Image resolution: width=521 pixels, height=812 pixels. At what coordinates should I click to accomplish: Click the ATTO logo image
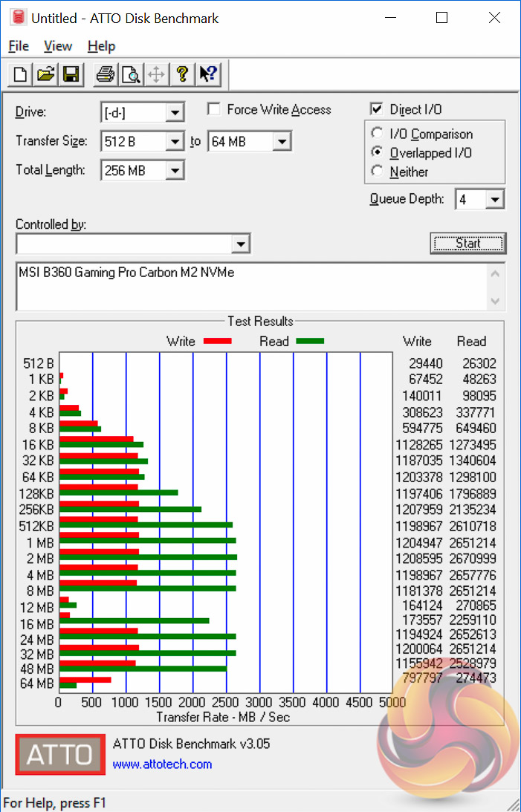click(60, 754)
